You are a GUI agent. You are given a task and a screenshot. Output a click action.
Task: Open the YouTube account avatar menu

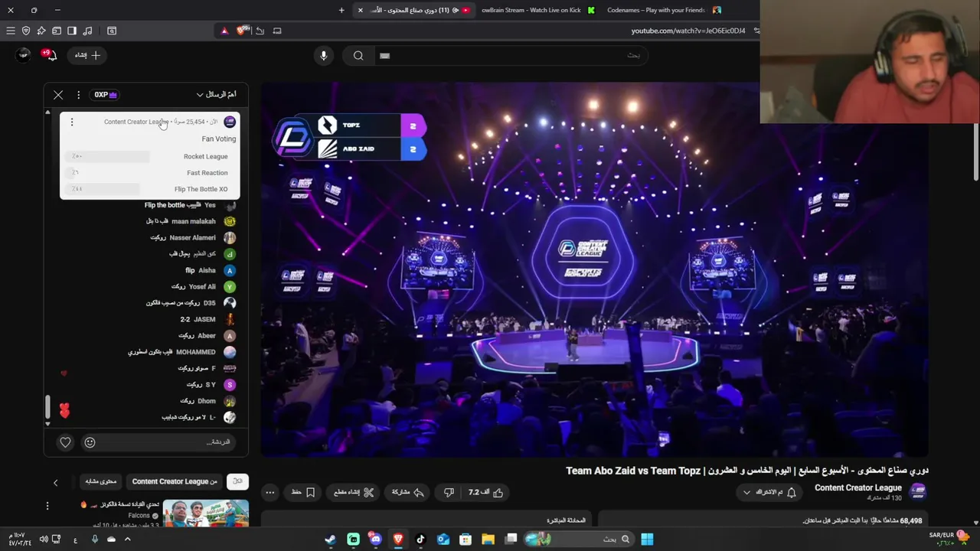tap(23, 55)
